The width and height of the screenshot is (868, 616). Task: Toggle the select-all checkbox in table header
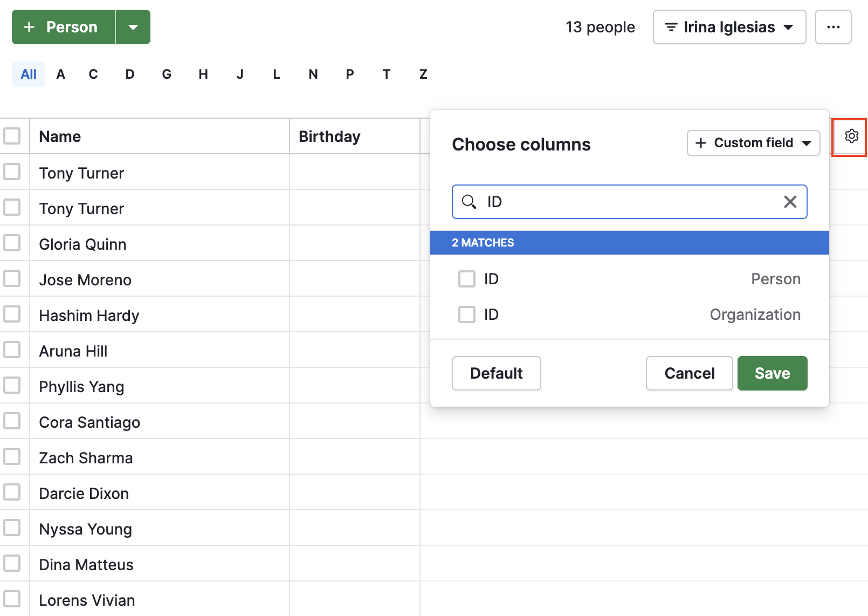[13, 136]
